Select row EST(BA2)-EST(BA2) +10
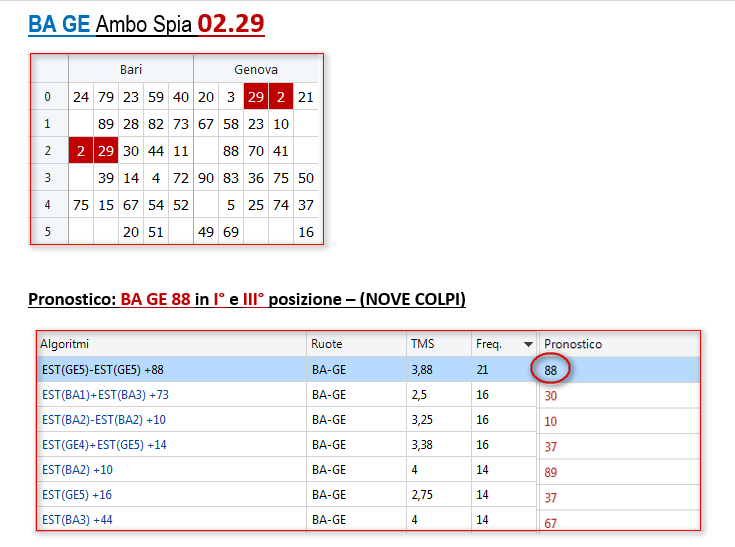Screen dimensions: 735x547 [x=368, y=420]
